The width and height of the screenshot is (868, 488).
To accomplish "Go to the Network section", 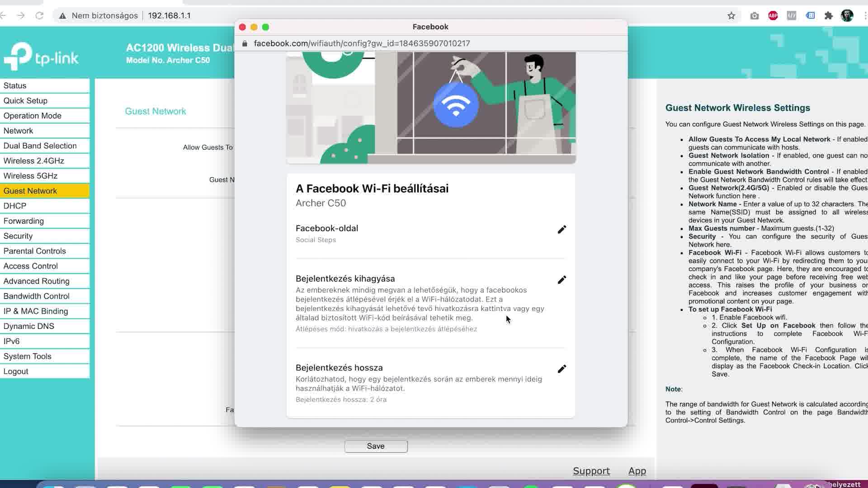I will [45, 131].
